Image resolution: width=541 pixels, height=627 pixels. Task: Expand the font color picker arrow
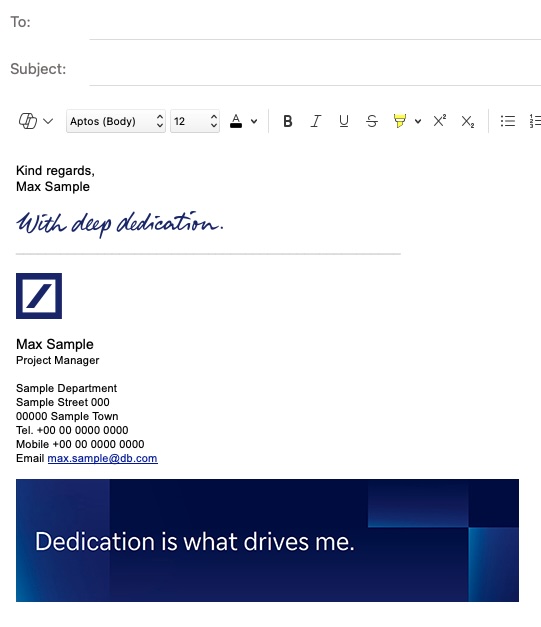coord(254,121)
